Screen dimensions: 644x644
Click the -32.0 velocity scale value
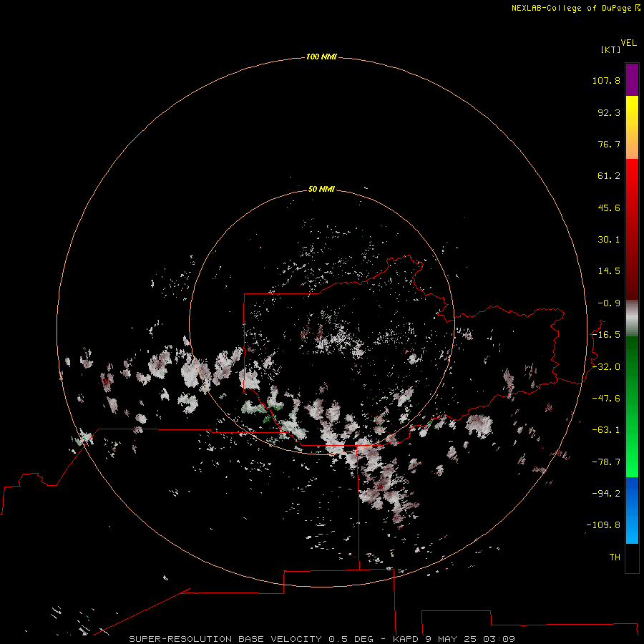coord(606,367)
